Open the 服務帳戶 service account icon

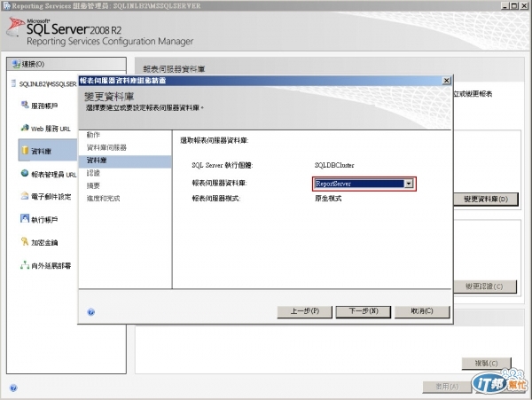pyautogui.click(x=25, y=105)
